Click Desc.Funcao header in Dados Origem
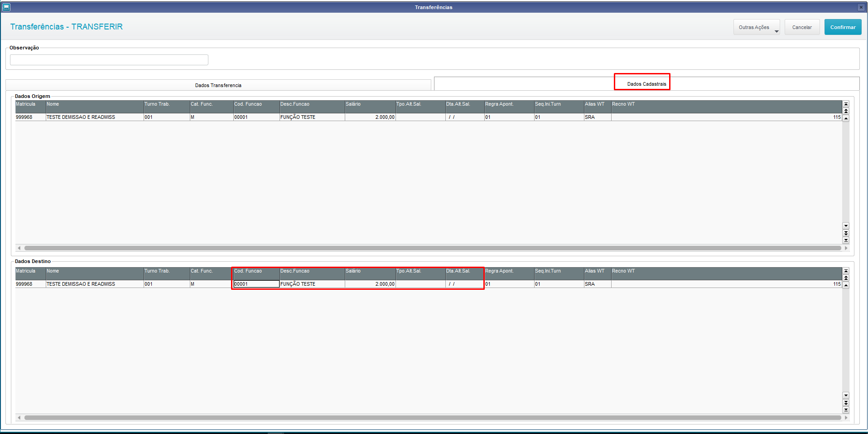This screenshot has height=434, width=868. tap(312, 107)
